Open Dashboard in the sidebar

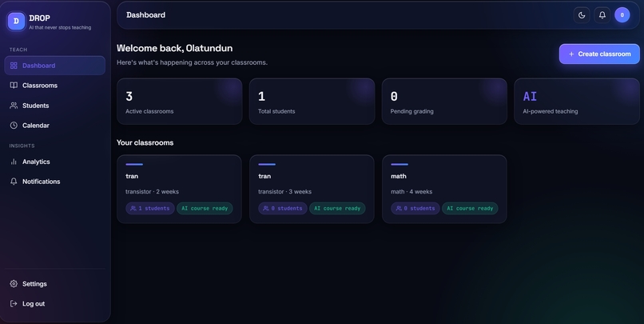(x=54, y=66)
